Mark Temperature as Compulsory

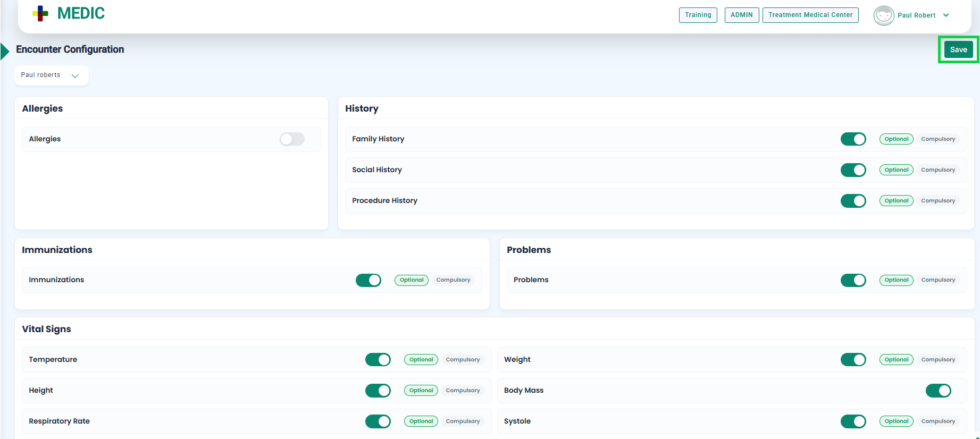tap(462, 360)
